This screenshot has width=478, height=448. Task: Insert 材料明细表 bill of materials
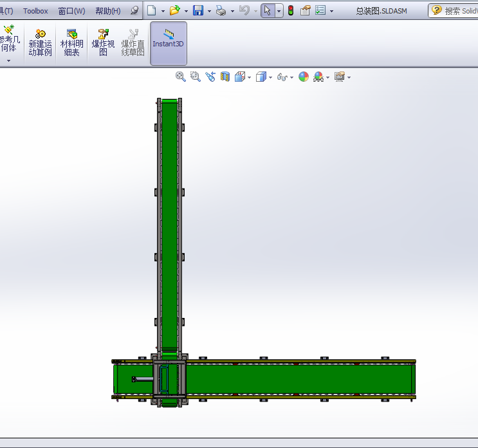72,42
